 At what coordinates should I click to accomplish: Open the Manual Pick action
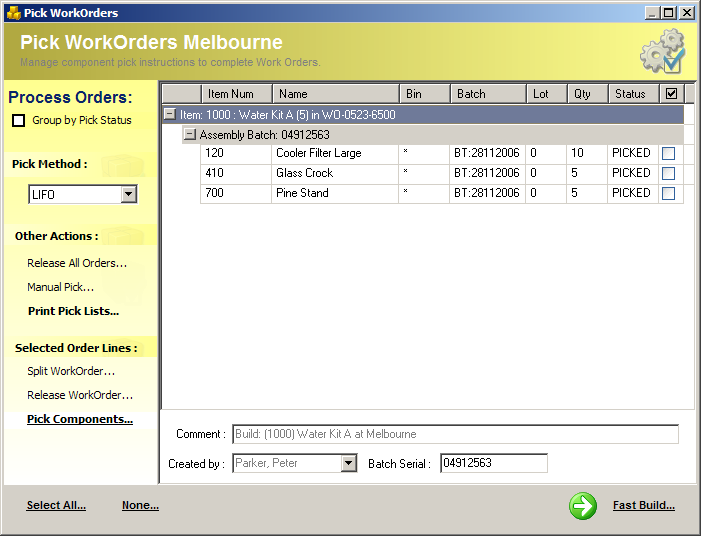[x=60, y=288]
